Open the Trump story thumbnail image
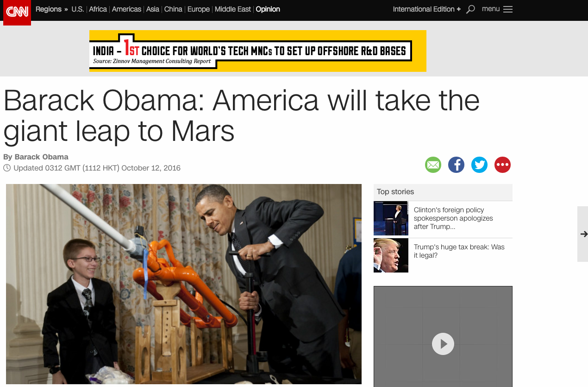The height and width of the screenshot is (387, 588). [x=391, y=255]
